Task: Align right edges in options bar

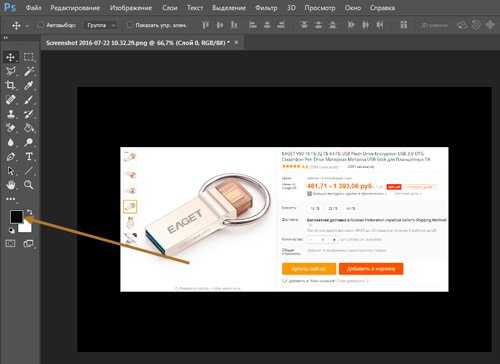Action: point(281,25)
